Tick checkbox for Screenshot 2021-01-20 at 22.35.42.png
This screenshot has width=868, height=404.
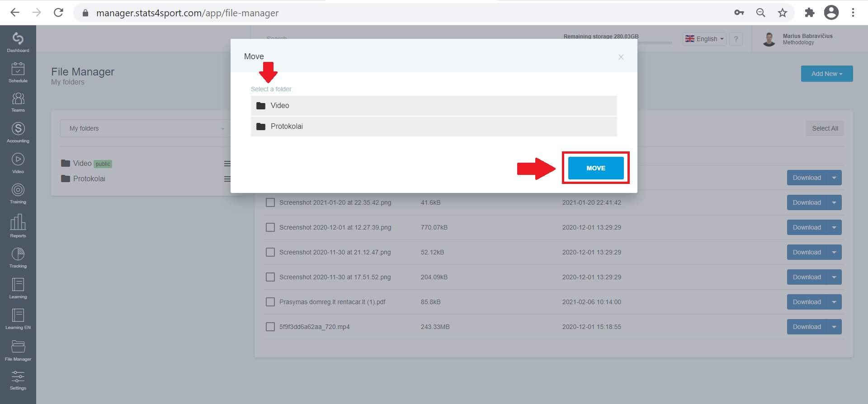270,202
